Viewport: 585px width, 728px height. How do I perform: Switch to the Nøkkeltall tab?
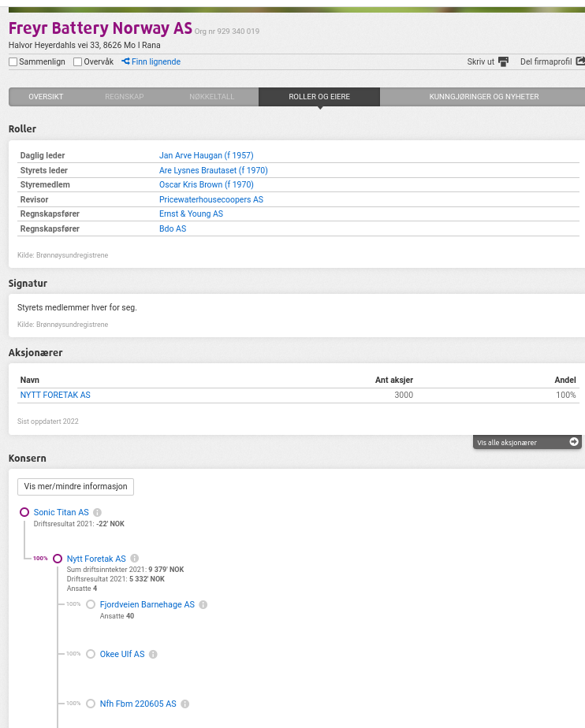tap(212, 97)
